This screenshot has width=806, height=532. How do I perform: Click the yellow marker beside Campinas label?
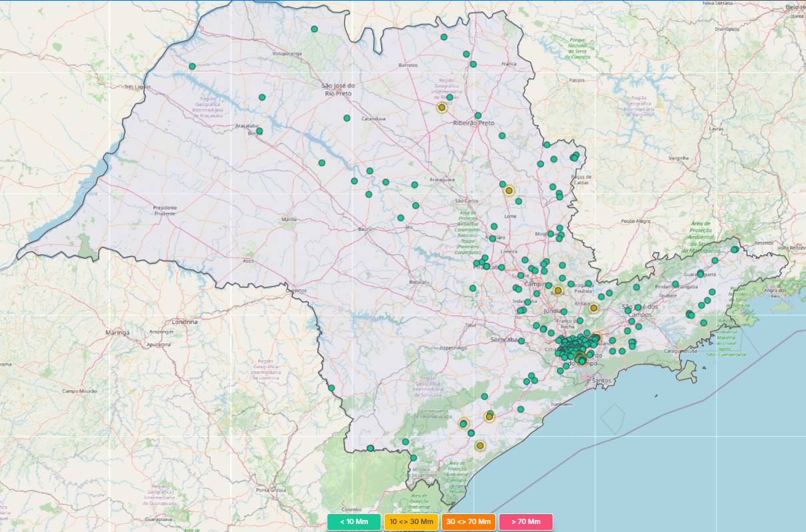tap(558, 290)
